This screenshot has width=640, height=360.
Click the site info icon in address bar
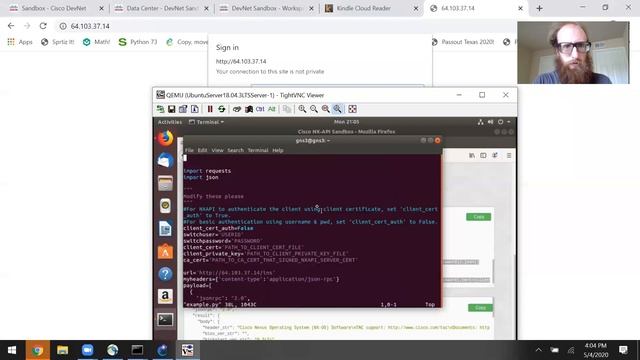tap(63, 26)
